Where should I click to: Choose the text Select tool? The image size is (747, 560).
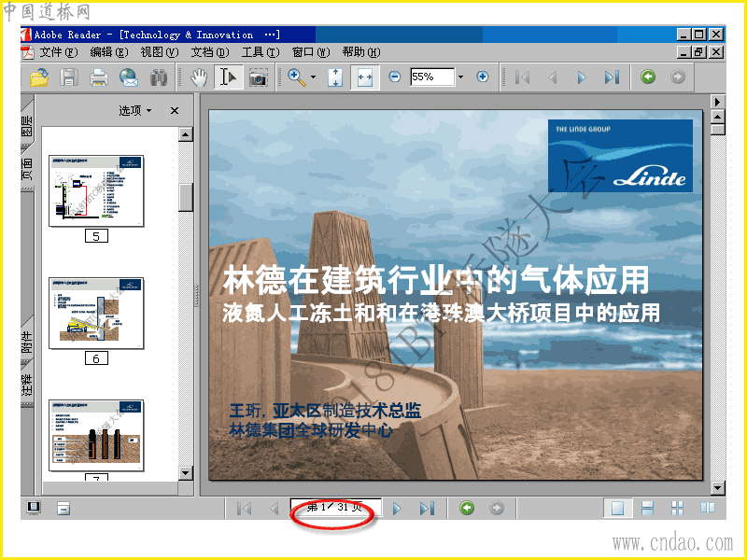tap(228, 77)
